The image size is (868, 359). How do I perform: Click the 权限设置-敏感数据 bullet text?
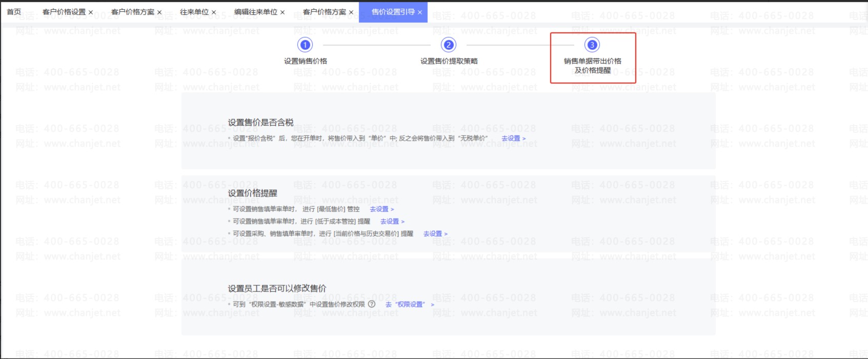[x=299, y=305]
